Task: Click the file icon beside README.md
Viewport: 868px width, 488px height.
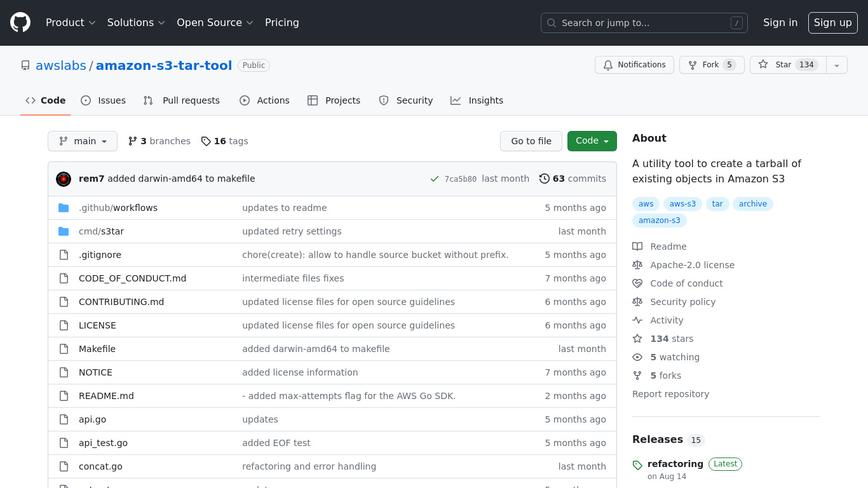Action: [x=64, y=396]
